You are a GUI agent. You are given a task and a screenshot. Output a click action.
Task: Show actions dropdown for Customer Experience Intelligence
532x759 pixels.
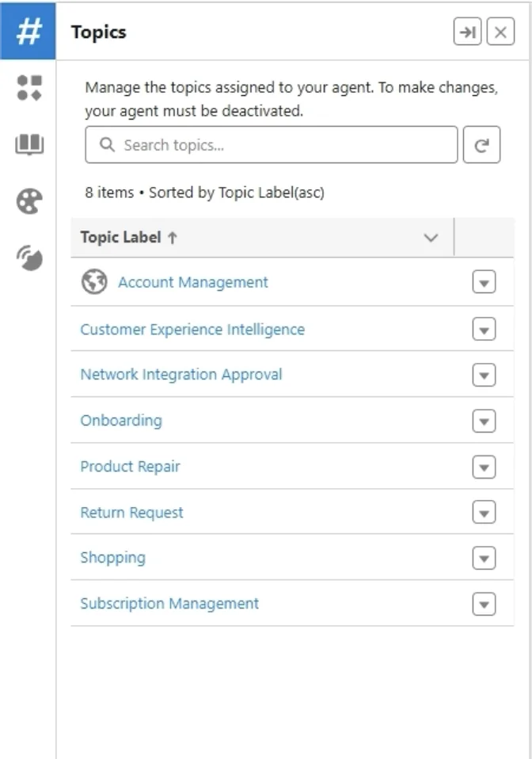pyautogui.click(x=484, y=329)
